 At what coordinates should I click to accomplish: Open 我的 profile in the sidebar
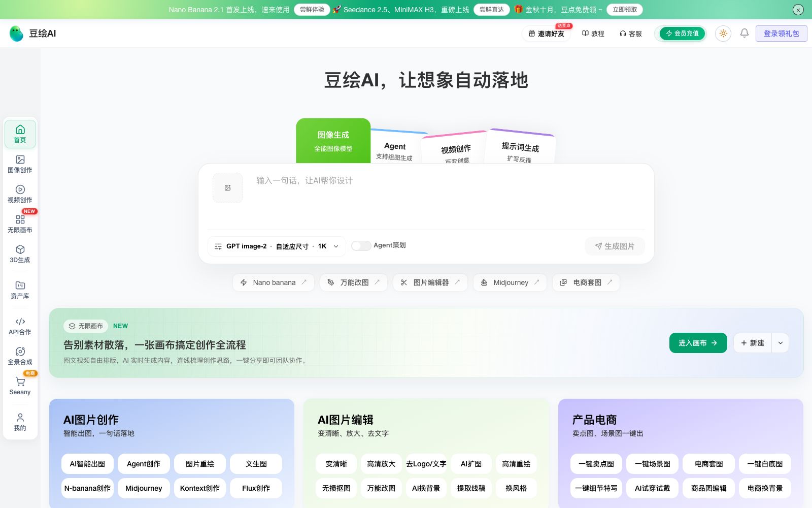20,422
